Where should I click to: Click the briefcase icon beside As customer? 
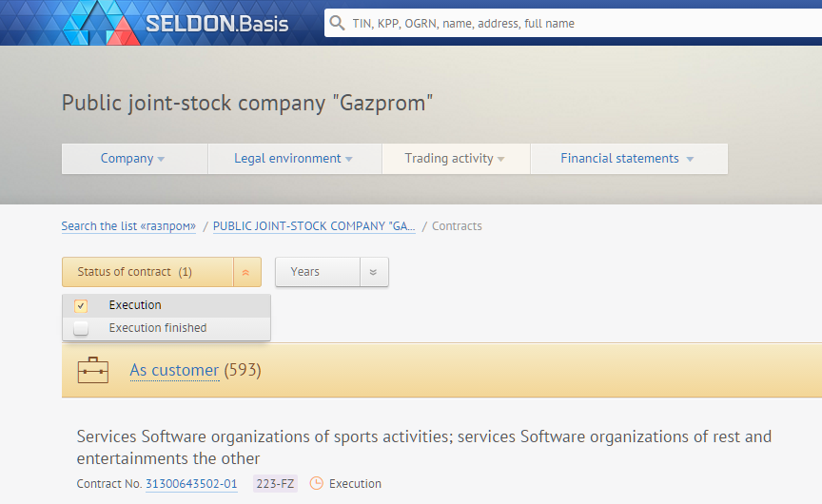point(93,370)
